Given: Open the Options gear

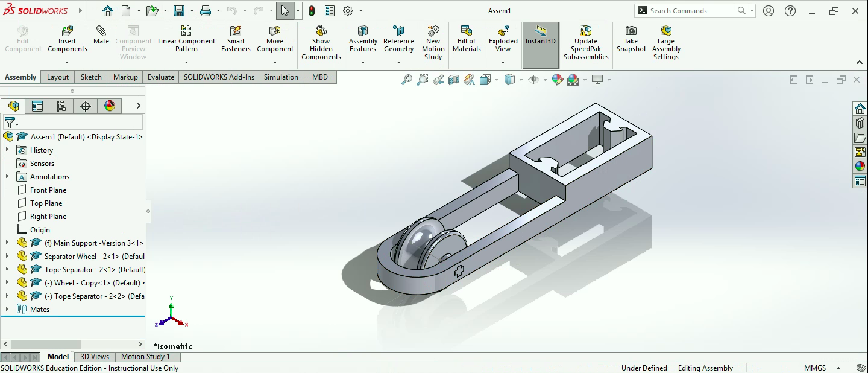Looking at the screenshot, I should (348, 11).
